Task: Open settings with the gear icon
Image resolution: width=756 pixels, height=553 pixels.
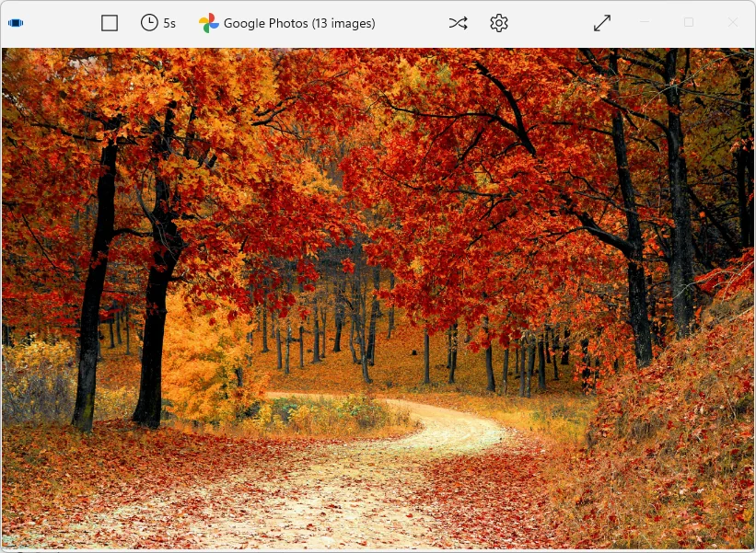Action: point(499,23)
